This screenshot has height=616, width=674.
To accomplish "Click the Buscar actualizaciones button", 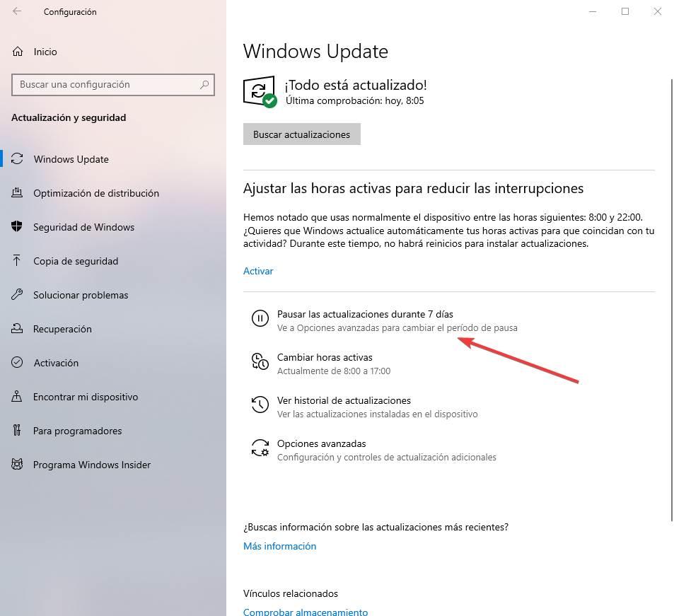I will pyautogui.click(x=302, y=134).
